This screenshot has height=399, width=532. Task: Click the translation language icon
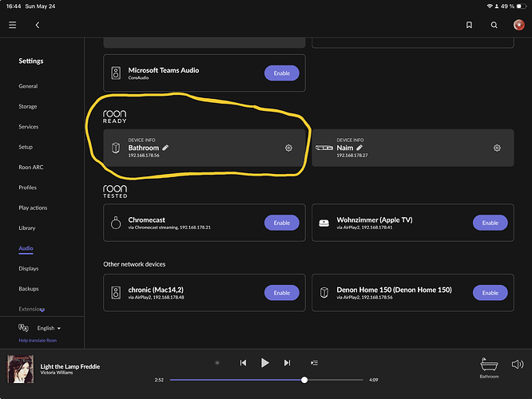[x=23, y=328]
